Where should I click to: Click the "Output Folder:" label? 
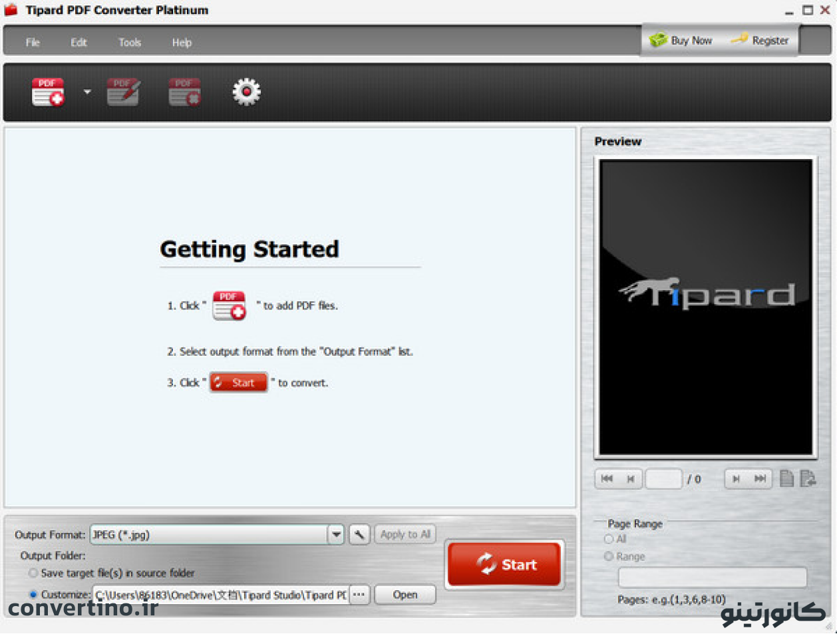tap(53, 556)
